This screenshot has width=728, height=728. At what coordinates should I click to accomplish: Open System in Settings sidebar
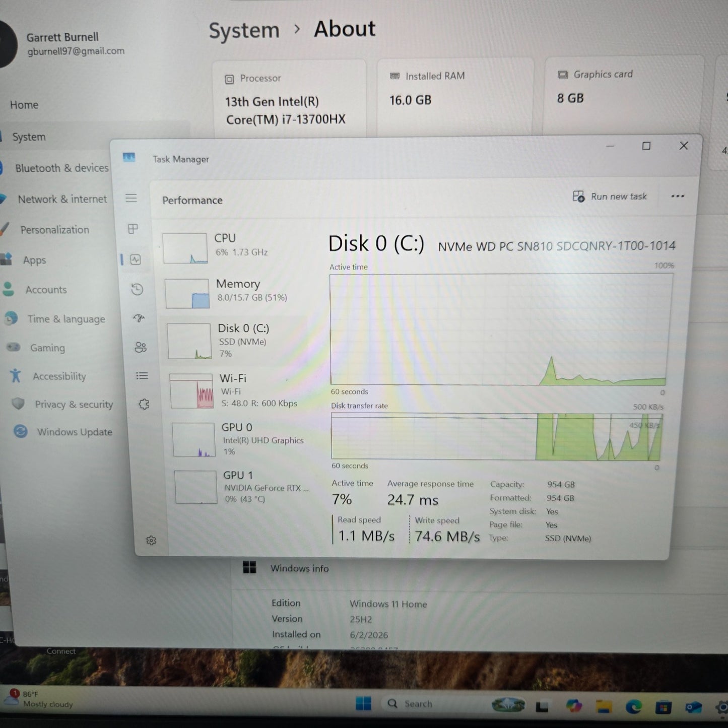pyautogui.click(x=29, y=137)
